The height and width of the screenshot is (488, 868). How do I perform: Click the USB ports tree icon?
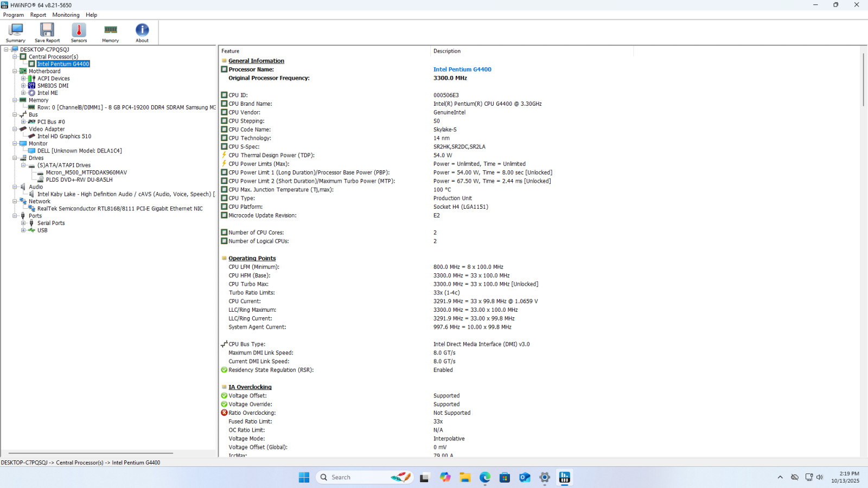coord(32,230)
